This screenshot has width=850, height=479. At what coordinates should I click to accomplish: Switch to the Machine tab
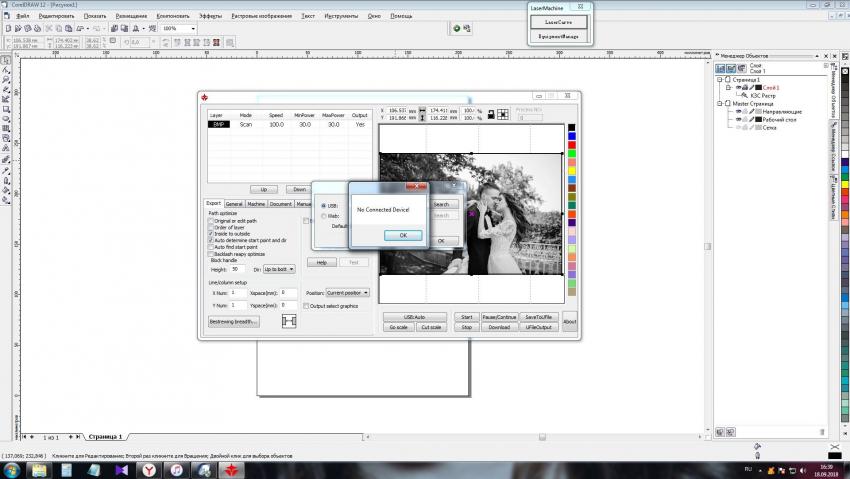[x=256, y=203]
